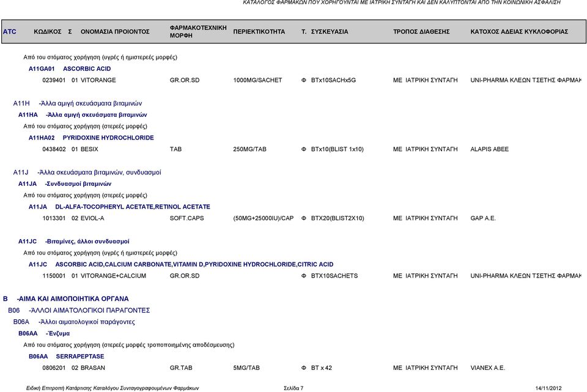Image resolution: width=587 pixels, height=392 pixels.
Task: Click the ΚΩΔΙΚΟΣ column header
Action: (x=48, y=32)
